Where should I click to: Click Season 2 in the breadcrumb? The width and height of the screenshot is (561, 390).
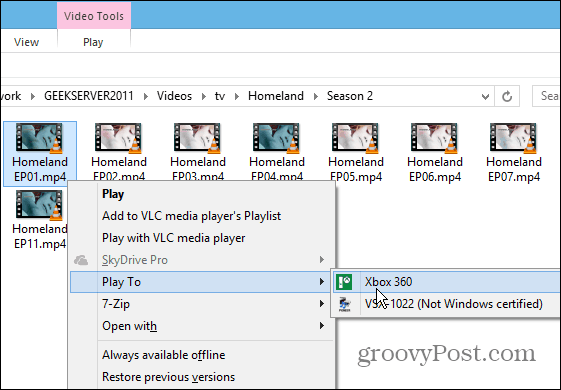coord(350,96)
